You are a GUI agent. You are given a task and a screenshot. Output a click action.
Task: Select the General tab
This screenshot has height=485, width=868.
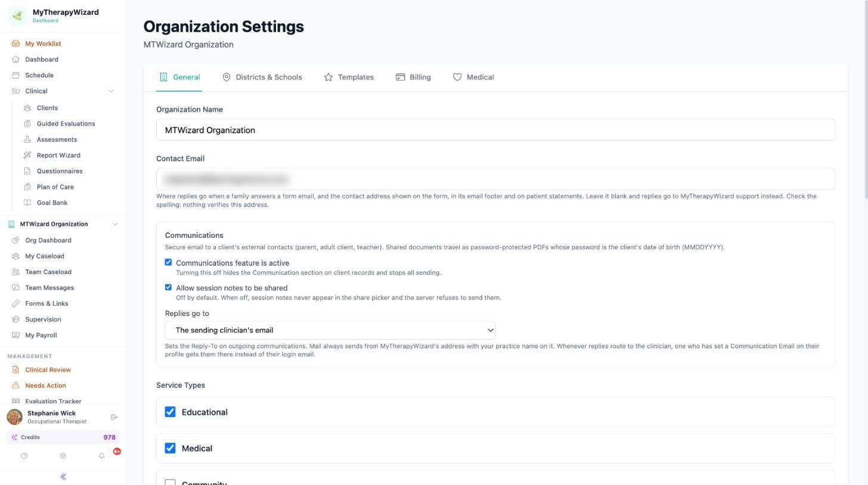tap(179, 77)
